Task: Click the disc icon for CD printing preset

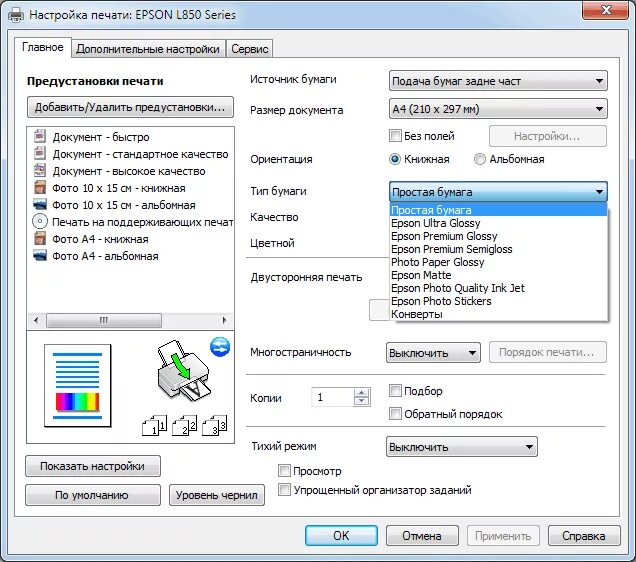Action: click(x=40, y=221)
